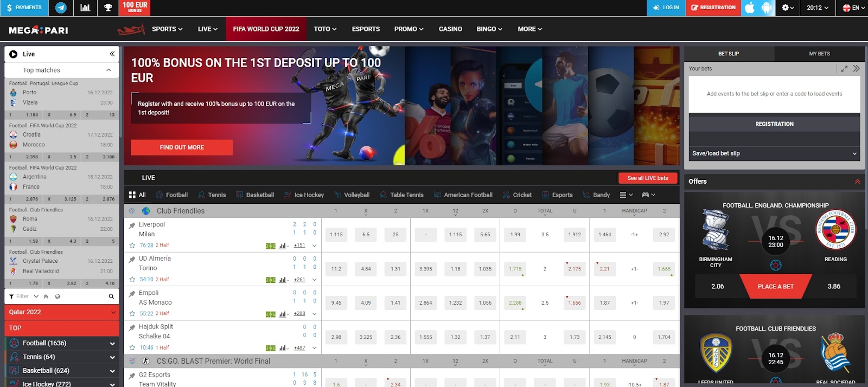Open the Filter dropdown in sidebar

(x=24, y=296)
